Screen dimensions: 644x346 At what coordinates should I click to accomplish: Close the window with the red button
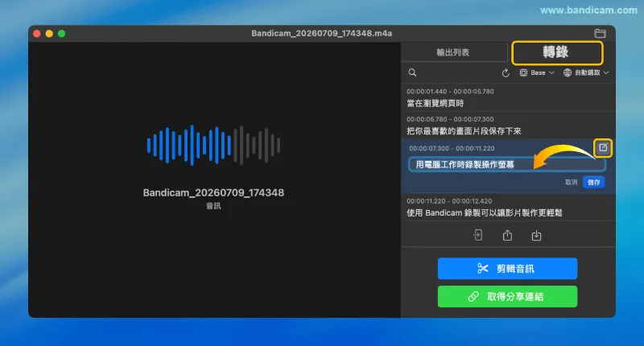pos(37,34)
